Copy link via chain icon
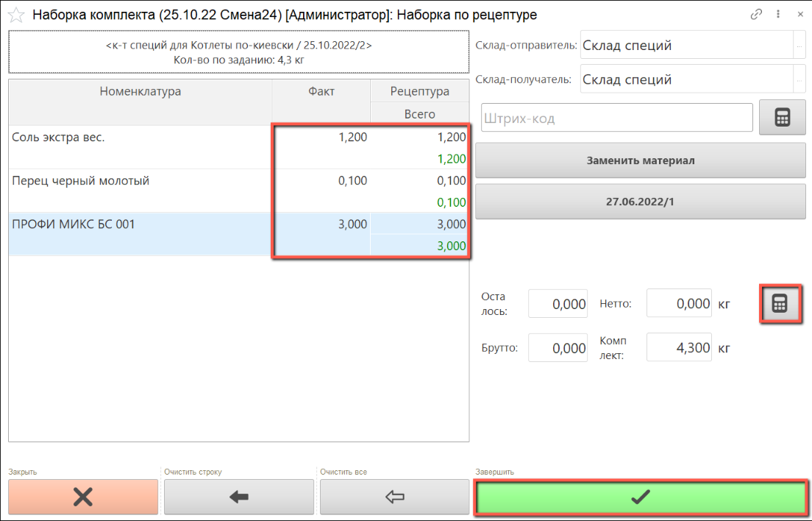 click(755, 14)
